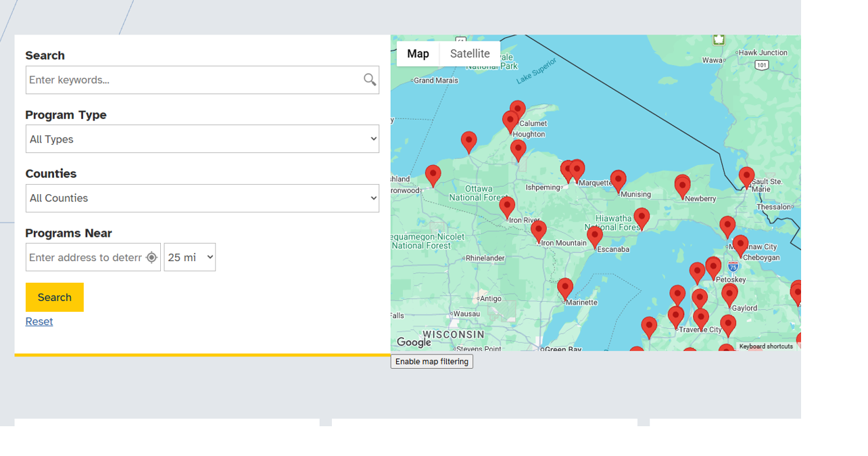Select the map pin near Marinette
Image resolution: width=868 pixels, height=456 pixels.
[565, 290]
